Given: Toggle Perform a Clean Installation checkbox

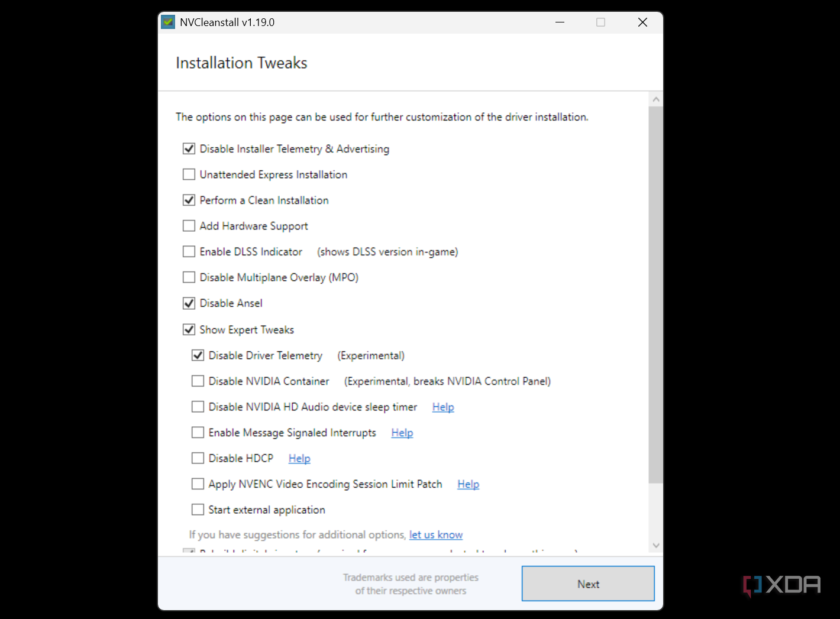Looking at the screenshot, I should tap(189, 200).
